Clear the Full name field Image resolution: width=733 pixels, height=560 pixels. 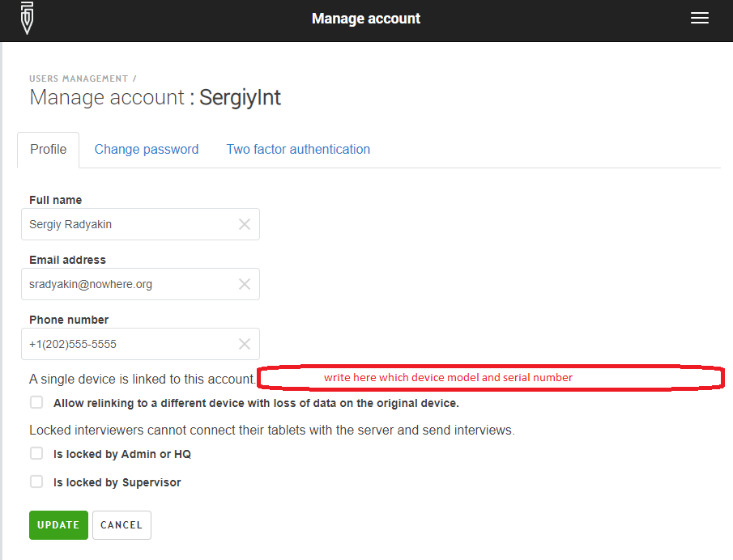244,224
